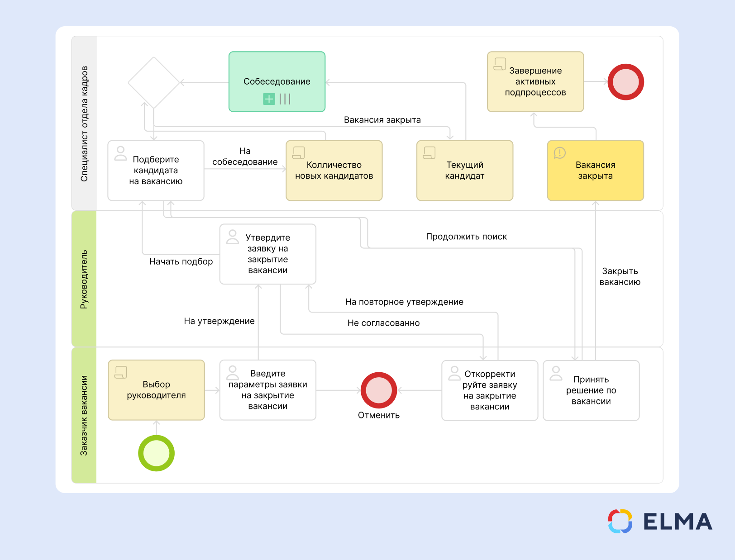Click the Руководитель lane header
The image size is (735, 560).
tap(84, 279)
